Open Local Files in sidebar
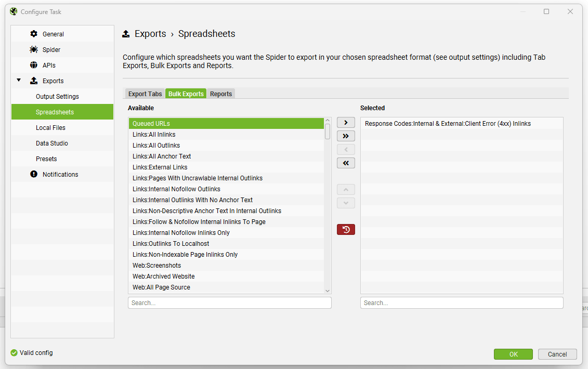 click(62, 127)
